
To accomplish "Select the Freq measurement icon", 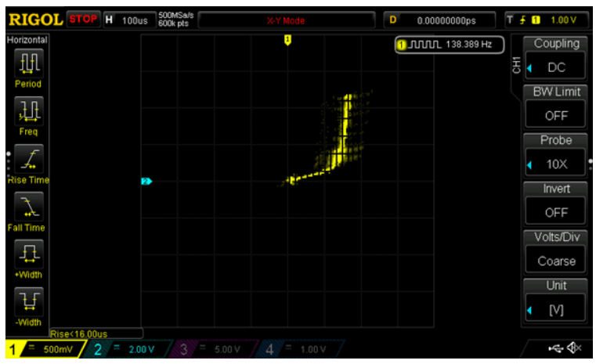I will [29, 110].
